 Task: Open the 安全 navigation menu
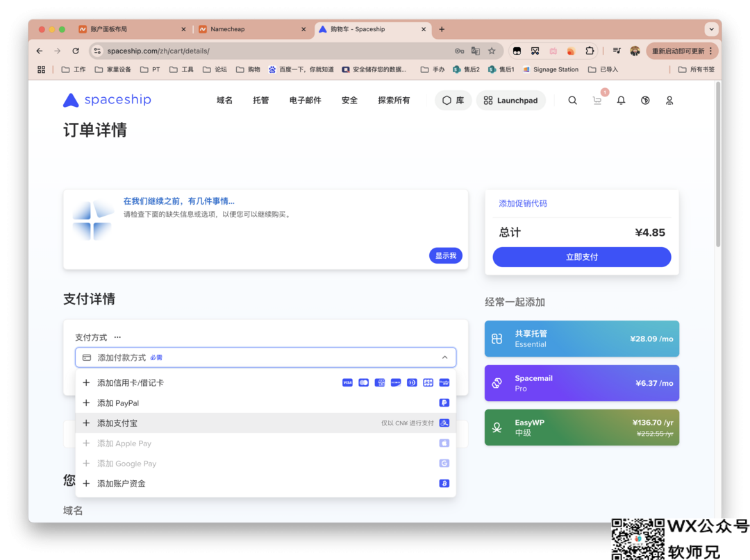(x=349, y=101)
